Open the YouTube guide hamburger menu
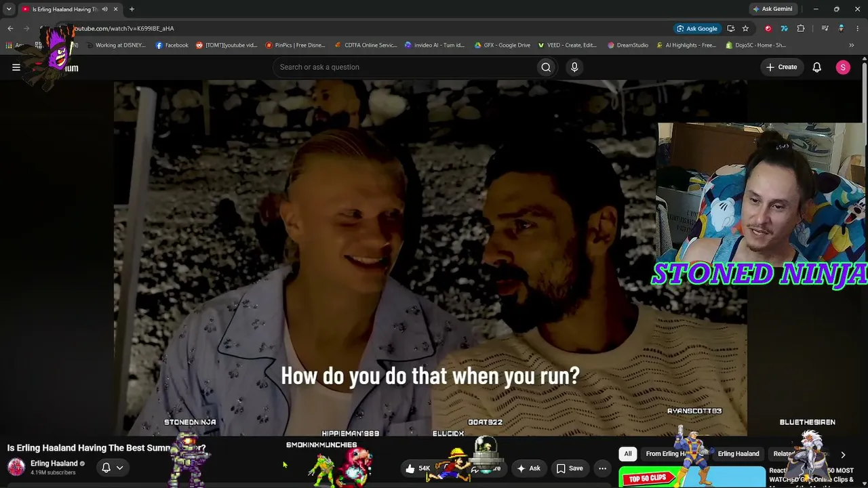The height and width of the screenshot is (488, 868). pos(16,67)
